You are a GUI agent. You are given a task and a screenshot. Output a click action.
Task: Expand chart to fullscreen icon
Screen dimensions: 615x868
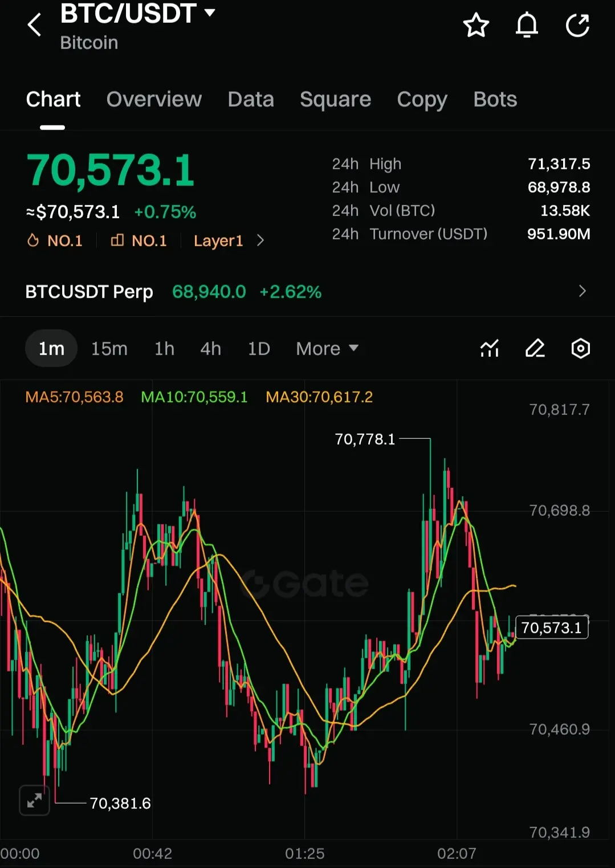pos(34,800)
